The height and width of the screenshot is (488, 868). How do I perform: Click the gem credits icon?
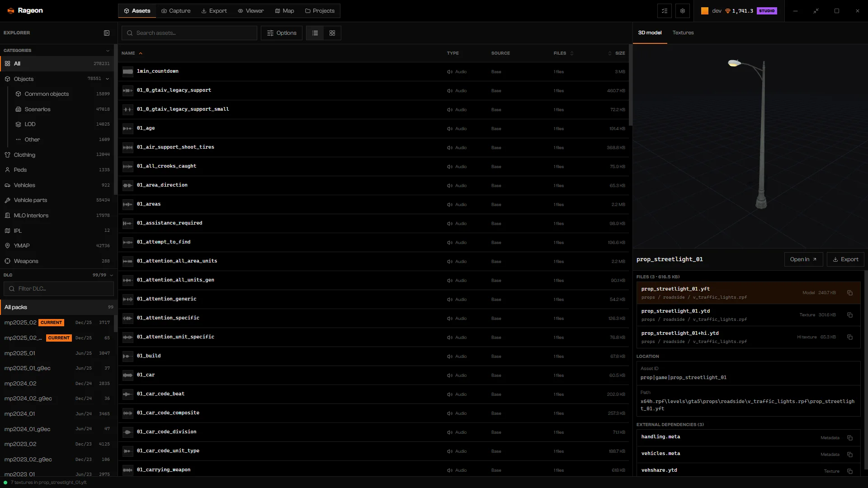pos(728,11)
